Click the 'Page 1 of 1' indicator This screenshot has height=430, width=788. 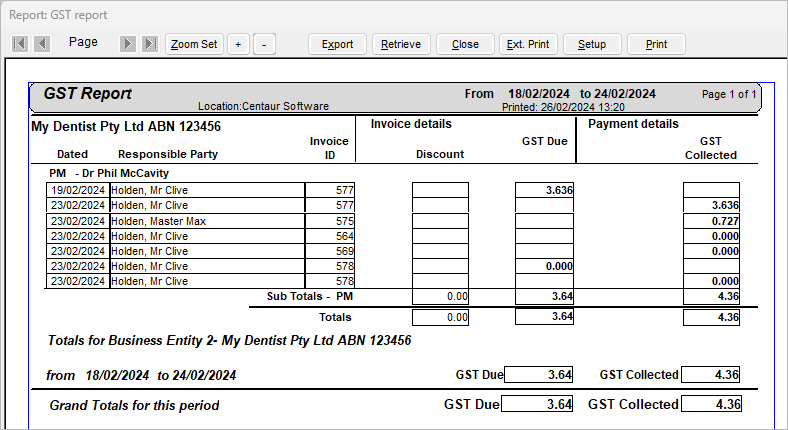point(729,94)
